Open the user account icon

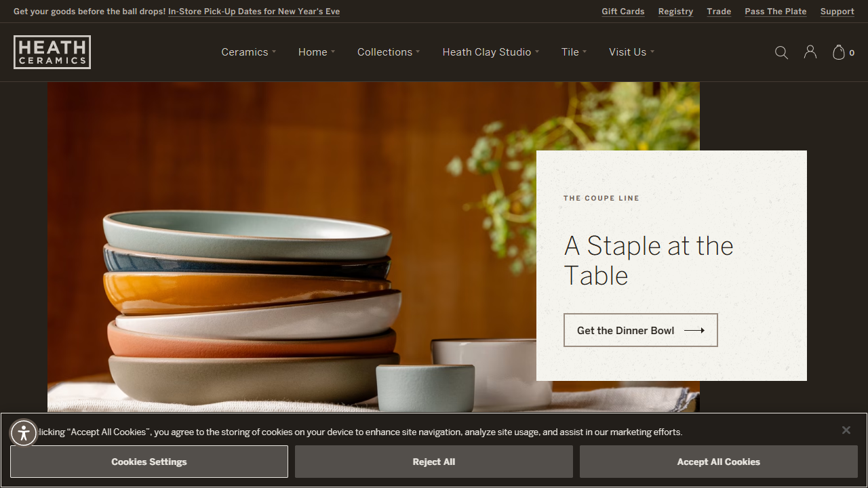point(810,52)
